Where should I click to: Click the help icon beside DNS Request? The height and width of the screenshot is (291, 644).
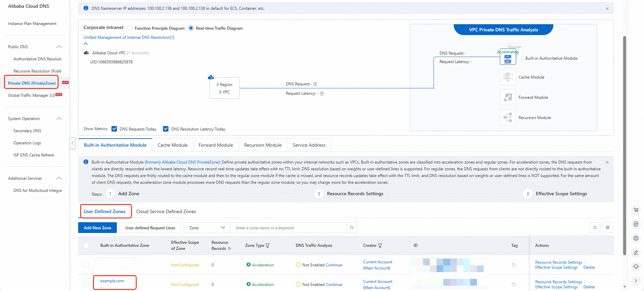[315, 84]
